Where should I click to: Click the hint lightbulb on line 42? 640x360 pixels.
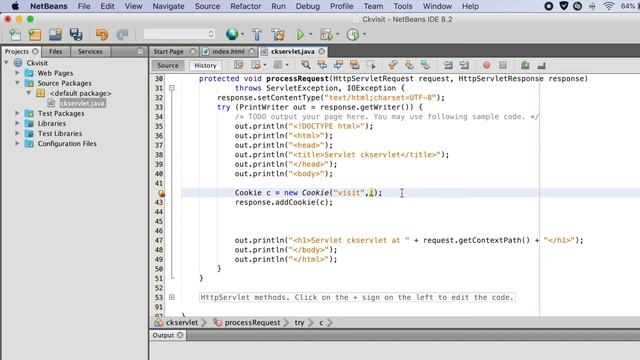[x=161, y=193]
